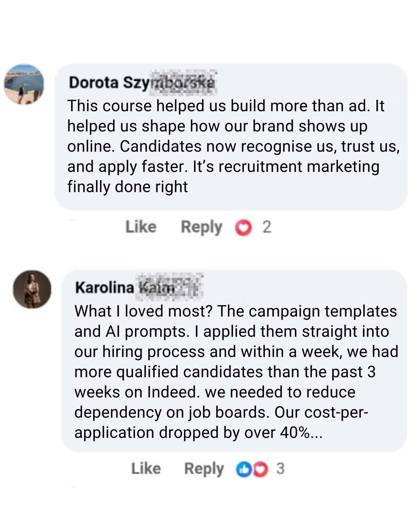
Task: View the 3 reactions on Karolina's comment
Action: click(280, 469)
